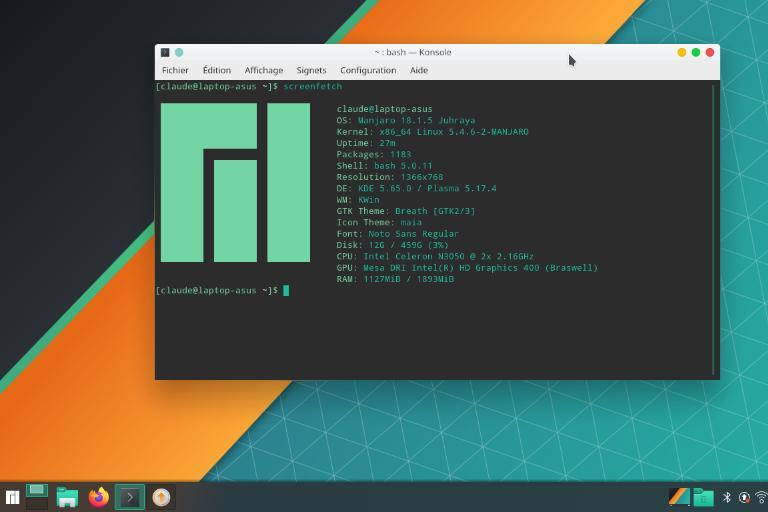Open Bluetooth settings in system tray
This screenshot has height=512, width=768.
(x=727, y=497)
